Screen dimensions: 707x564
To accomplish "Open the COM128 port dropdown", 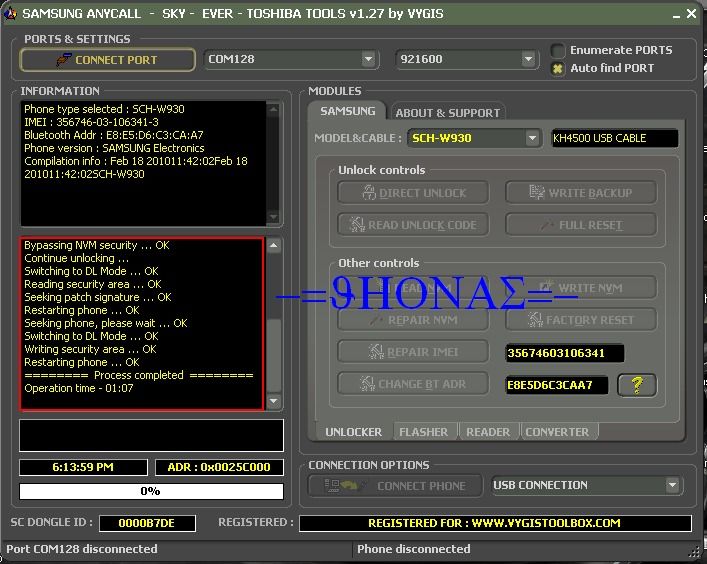I will pyautogui.click(x=368, y=59).
